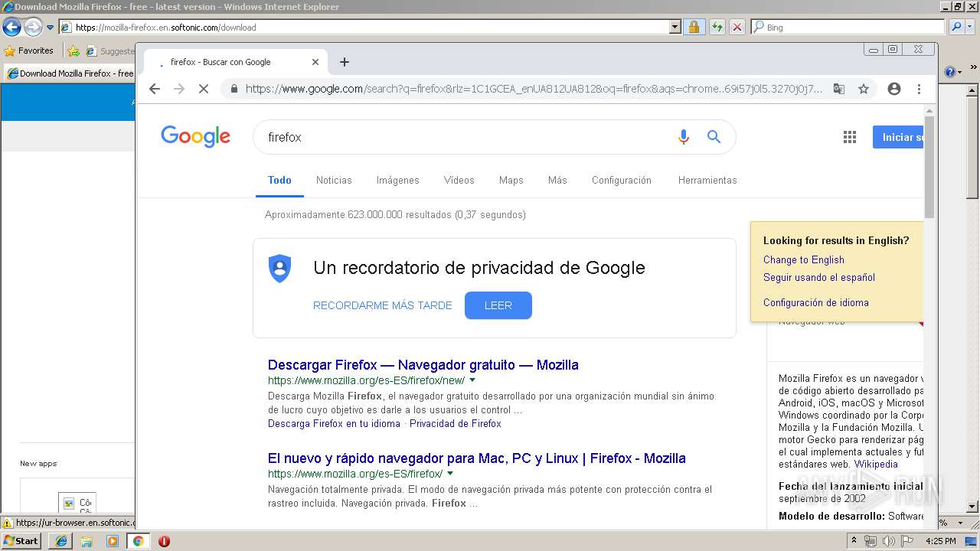Bookmark this page with the star icon
The height and width of the screenshot is (551, 980).
coord(864,89)
